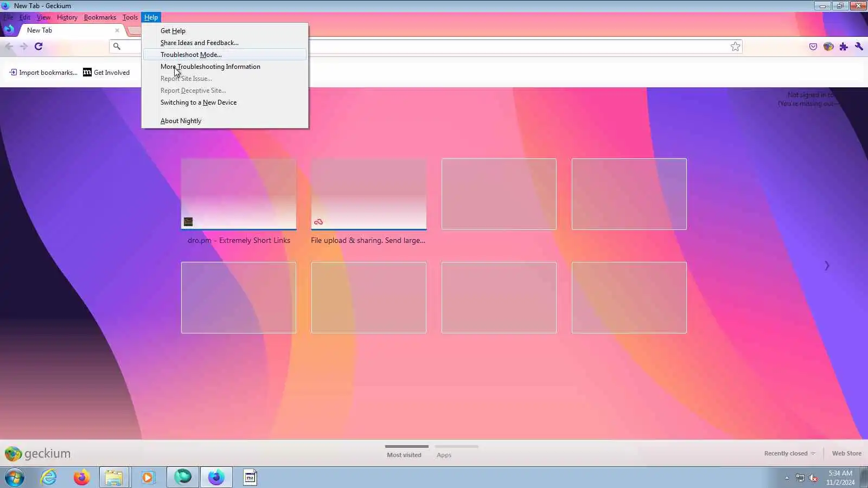Open the File upload & sharing thumbnail
This screenshot has width=868, height=488.
369,194
